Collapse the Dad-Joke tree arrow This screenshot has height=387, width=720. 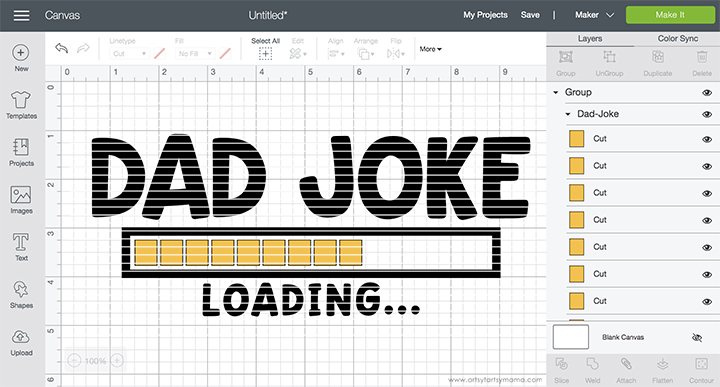click(568, 114)
